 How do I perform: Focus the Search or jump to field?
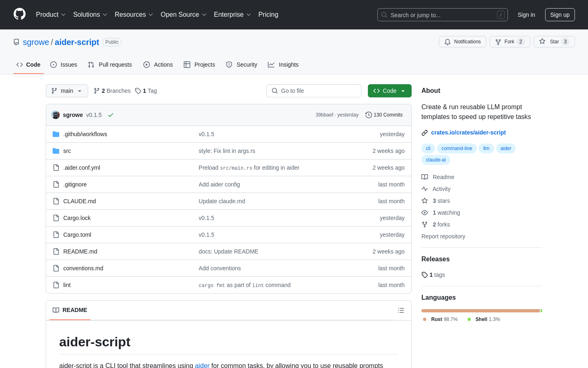point(443,15)
